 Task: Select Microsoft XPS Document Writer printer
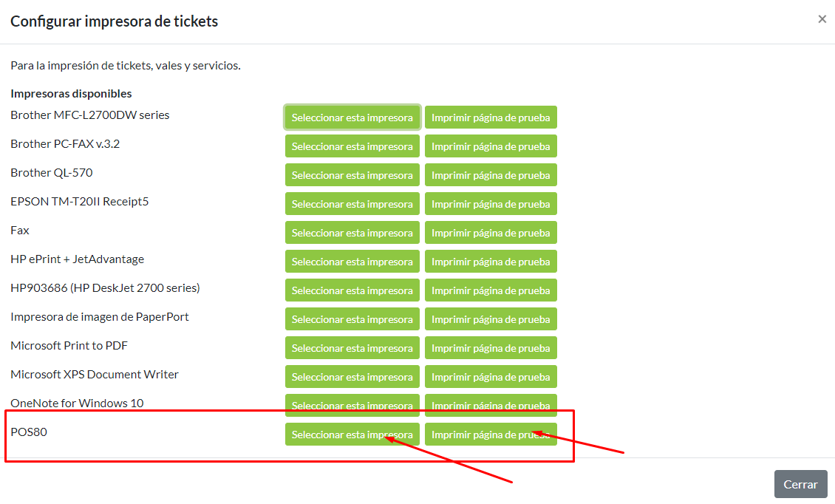[352, 377]
